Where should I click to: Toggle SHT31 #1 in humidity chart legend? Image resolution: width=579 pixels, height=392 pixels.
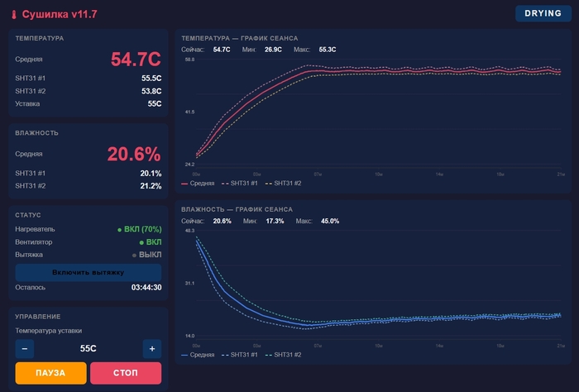click(x=240, y=355)
